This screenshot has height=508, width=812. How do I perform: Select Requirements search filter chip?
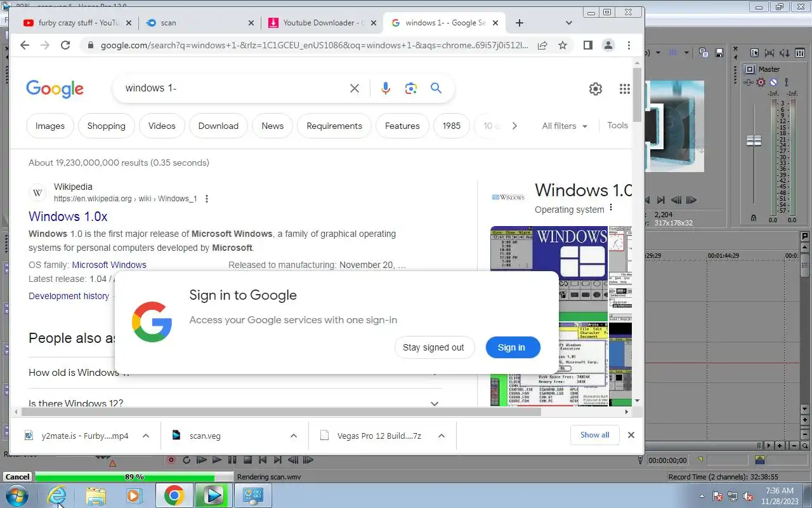click(x=334, y=126)
